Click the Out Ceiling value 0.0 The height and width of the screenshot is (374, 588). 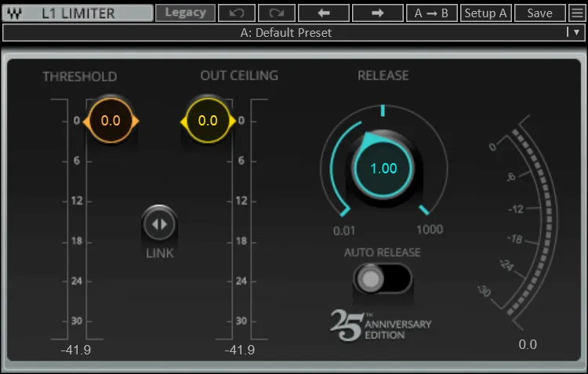[x=208, y=121]
